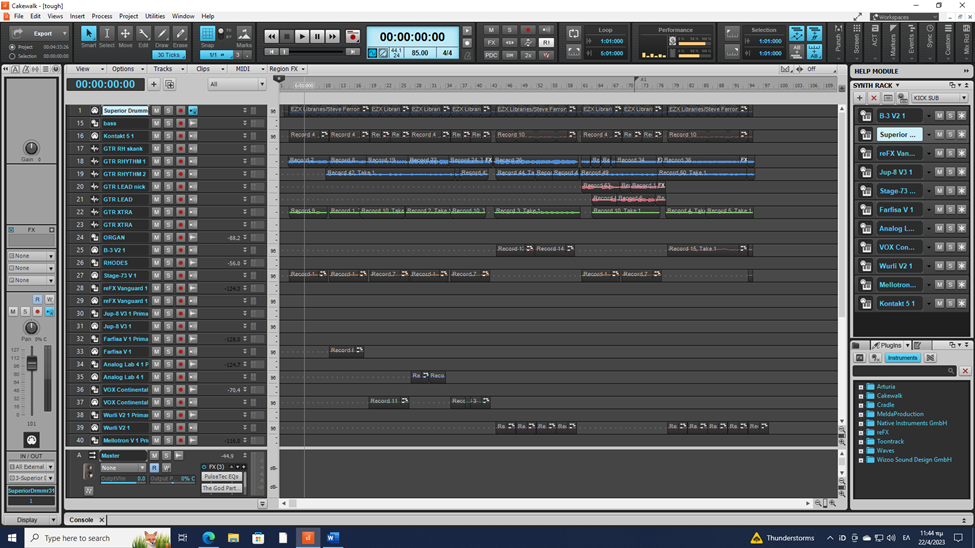
Task: Open the Workspaces dropdown
Action: click(x=904, y=17)
